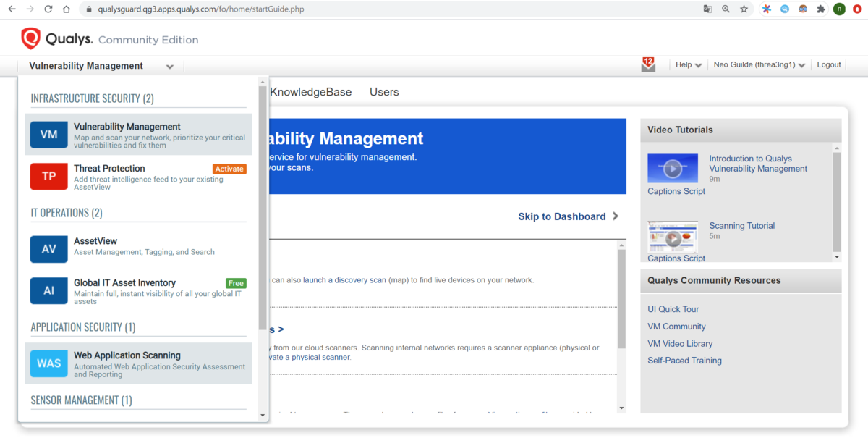Open the notifications inbox icon with badge 12
The width and height of the screenshot is (868, 446).
(x=648, y=64)
